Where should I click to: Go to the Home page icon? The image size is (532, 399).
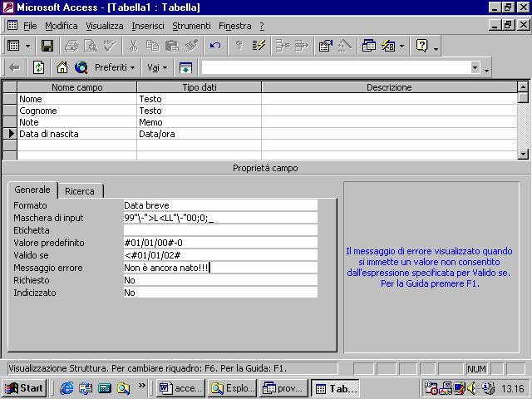[62, 67]
